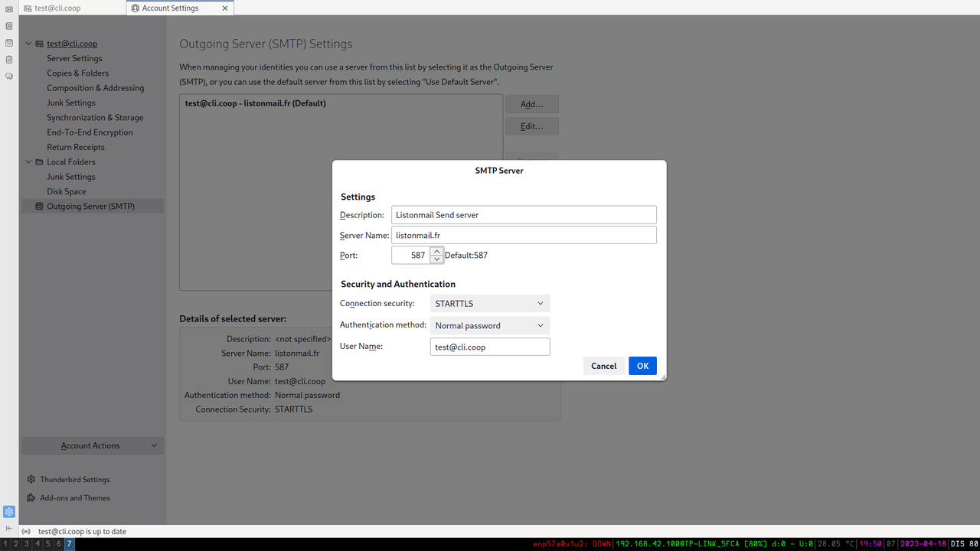Viewport: 980px width, 551px height.
Task: Close the Account Settings tab
Action: pos(225,8)
